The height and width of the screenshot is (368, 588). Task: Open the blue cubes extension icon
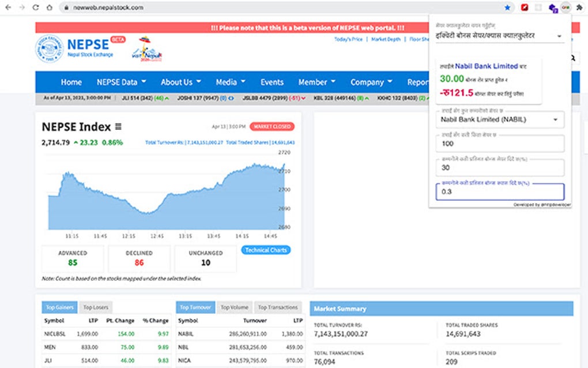coord(553,7)
